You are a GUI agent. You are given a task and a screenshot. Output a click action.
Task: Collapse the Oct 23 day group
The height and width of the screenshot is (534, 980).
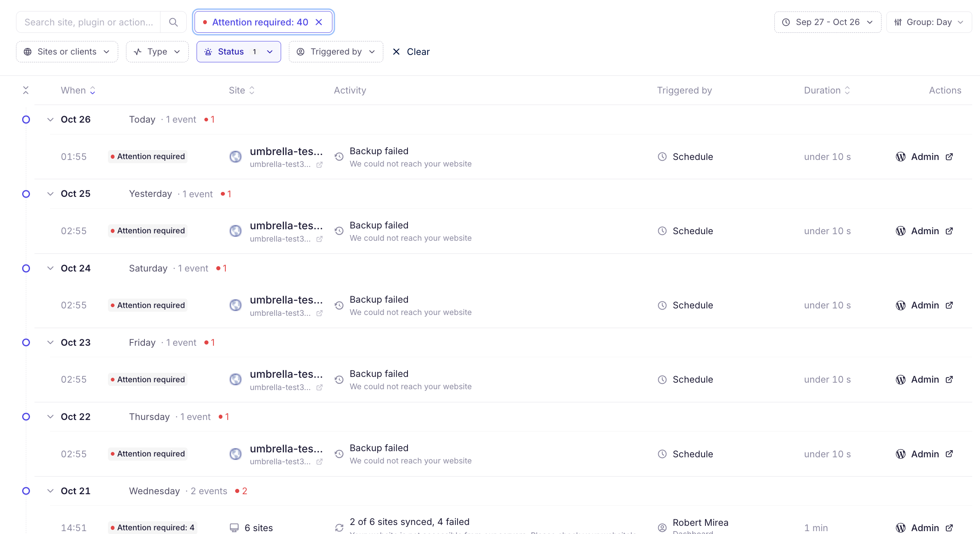click(x=50, y=342)
